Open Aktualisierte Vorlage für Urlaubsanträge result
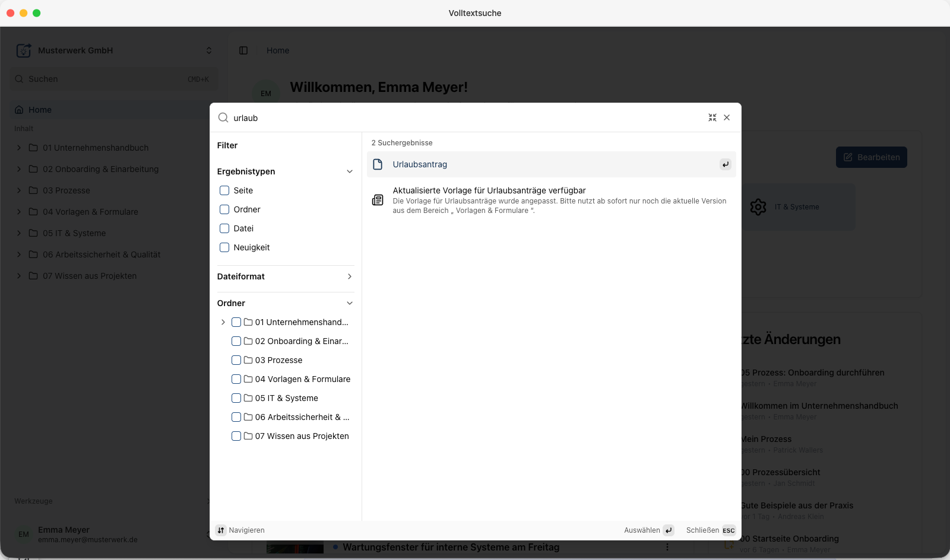The width and height of the screenshot is (950, 560). coord(552,200)
